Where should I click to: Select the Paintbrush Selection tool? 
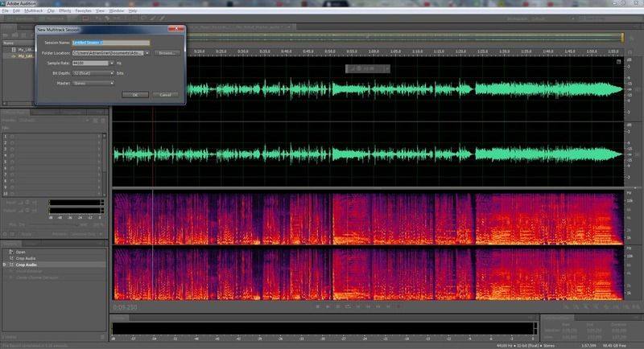(153, 18)
